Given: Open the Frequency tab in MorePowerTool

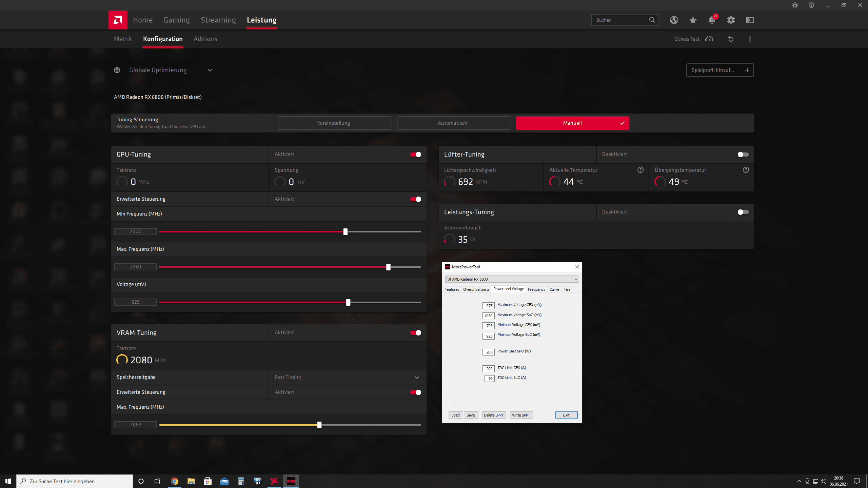Looking at the screenshot, I should [536, 289].
